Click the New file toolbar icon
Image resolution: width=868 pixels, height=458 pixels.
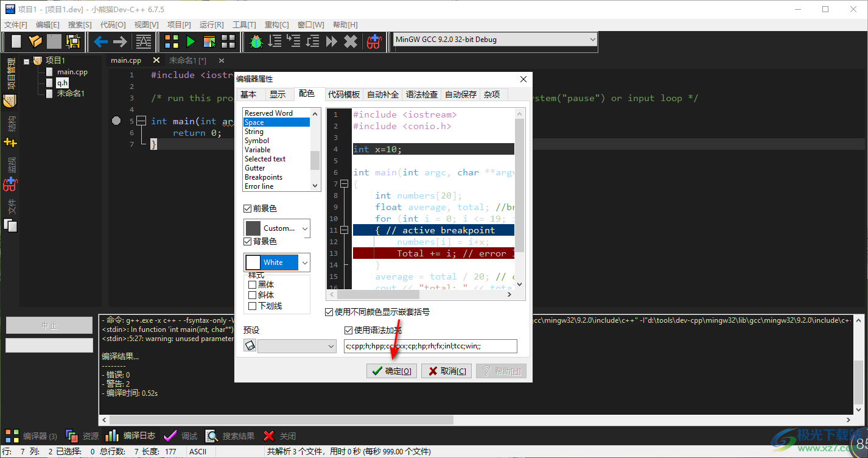(x=16, y=41)
